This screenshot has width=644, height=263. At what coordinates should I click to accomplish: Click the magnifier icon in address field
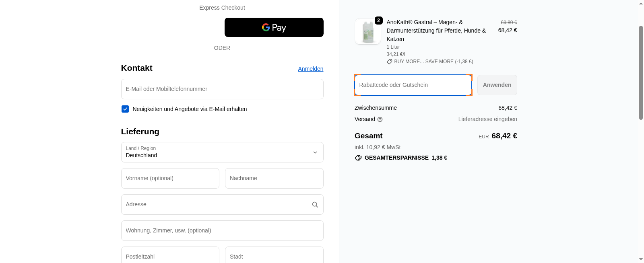click(x=315, y=205)
